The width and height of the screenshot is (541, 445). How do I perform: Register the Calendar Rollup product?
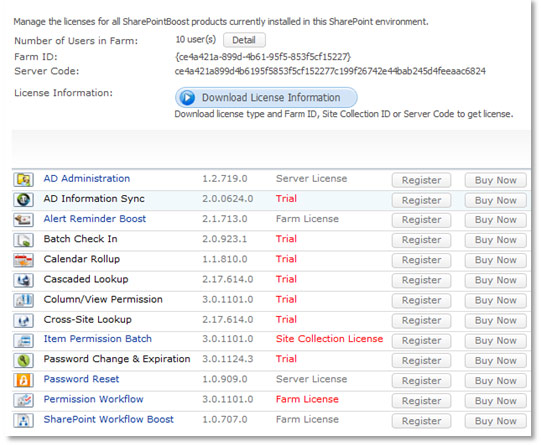coord(421,260)
